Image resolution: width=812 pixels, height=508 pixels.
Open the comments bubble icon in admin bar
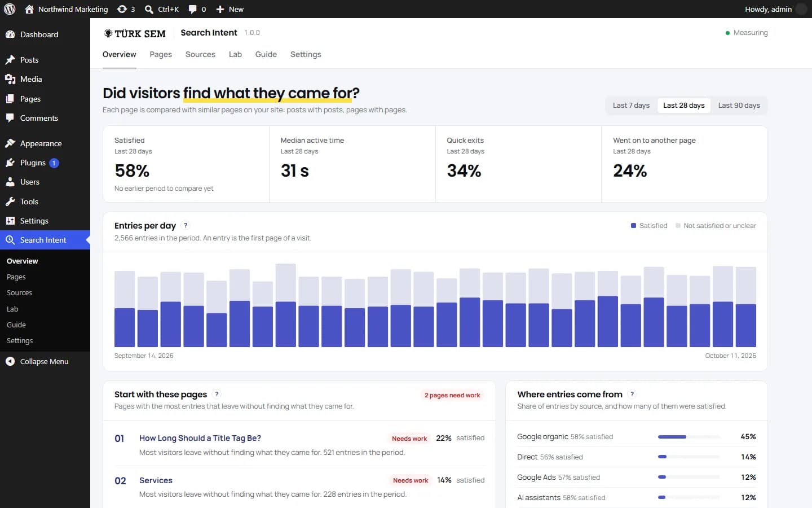(x=193, y=9)
